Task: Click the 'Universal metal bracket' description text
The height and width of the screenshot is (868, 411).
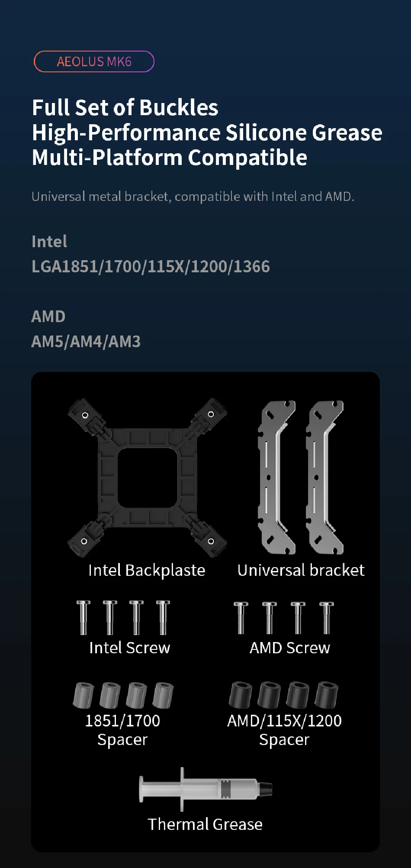Action: [193, 197]
